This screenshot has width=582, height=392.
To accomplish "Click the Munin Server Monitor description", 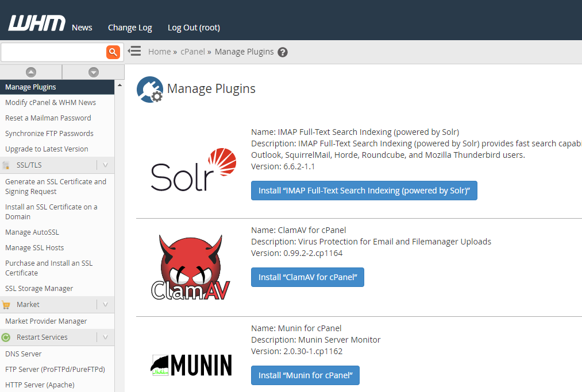I will 316,340.
